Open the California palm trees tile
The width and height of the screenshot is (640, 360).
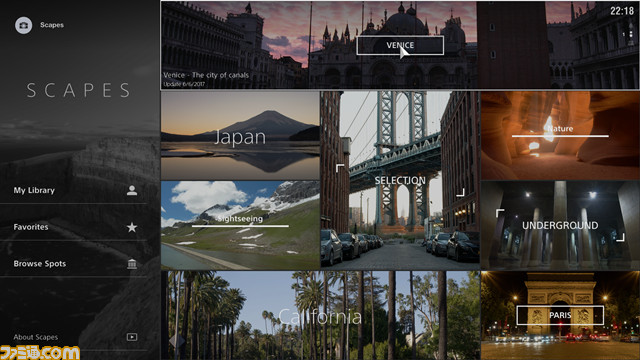(x=320, y=316)
